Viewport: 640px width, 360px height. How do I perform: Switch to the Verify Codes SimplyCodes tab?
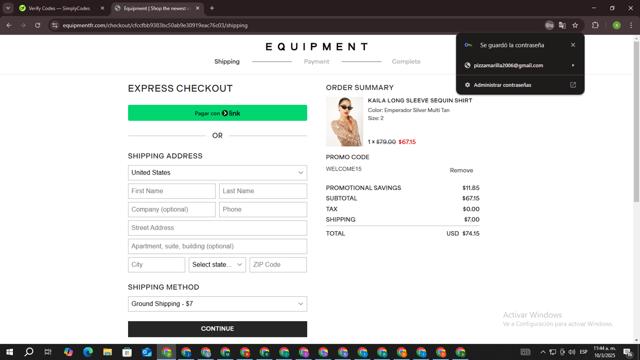pyautogui.click(x=59, y=8)
